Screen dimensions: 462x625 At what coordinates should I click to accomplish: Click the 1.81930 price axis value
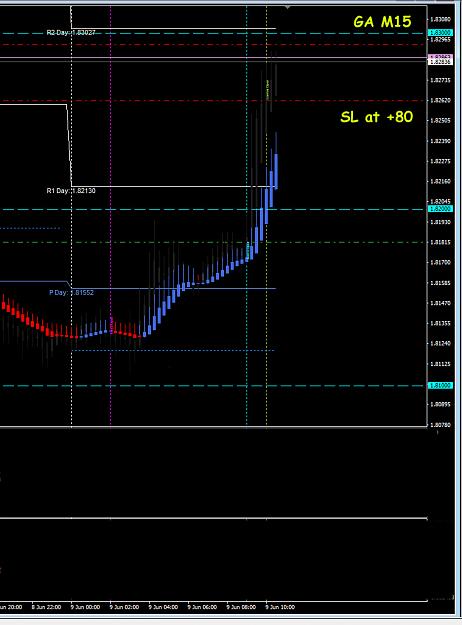(441, 222)
